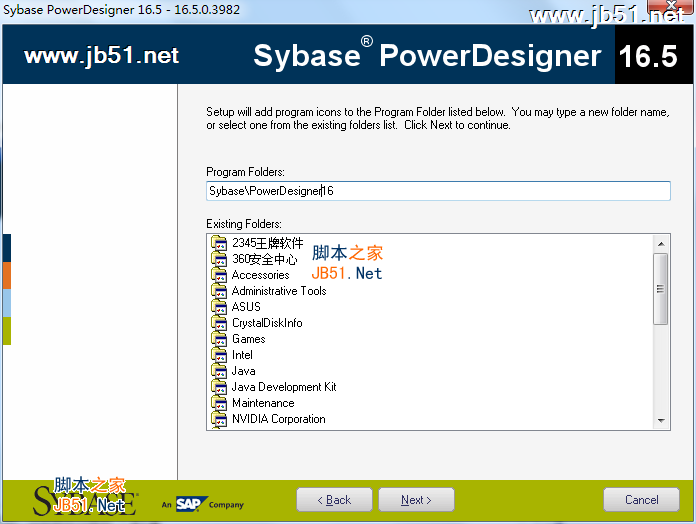Click the folder list scroll down arrow

661,420
